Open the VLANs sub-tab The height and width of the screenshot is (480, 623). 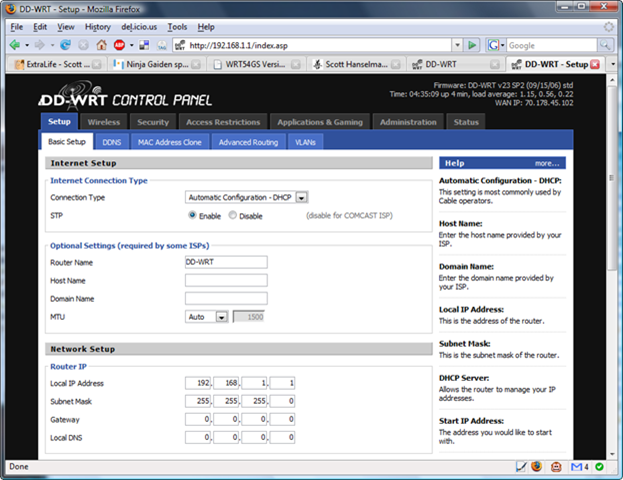[x=305, y=142]
